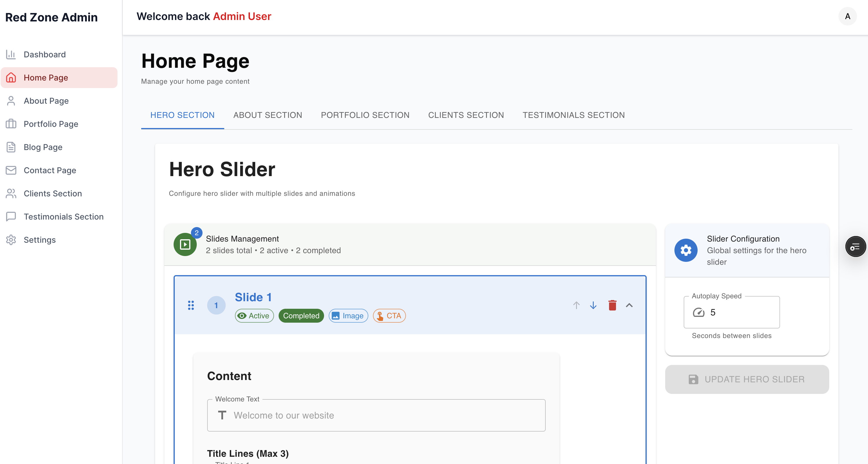Image resolution: width=868 pixels, height=464 pixels.
Task: Collapse Slide 1 with chevron
Action: (629, 305)
